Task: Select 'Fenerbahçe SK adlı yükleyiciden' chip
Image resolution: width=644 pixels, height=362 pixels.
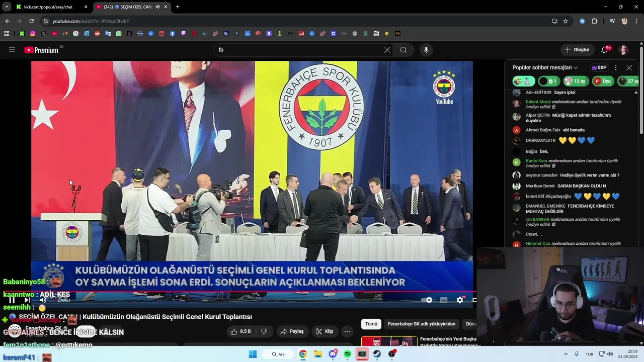Action: (422, 324)
